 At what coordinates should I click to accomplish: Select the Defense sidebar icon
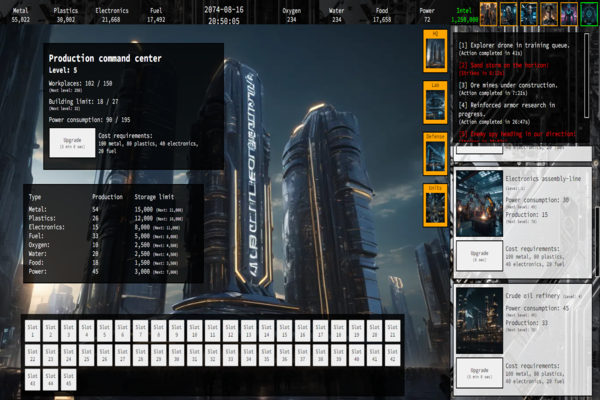click(435, 153)
